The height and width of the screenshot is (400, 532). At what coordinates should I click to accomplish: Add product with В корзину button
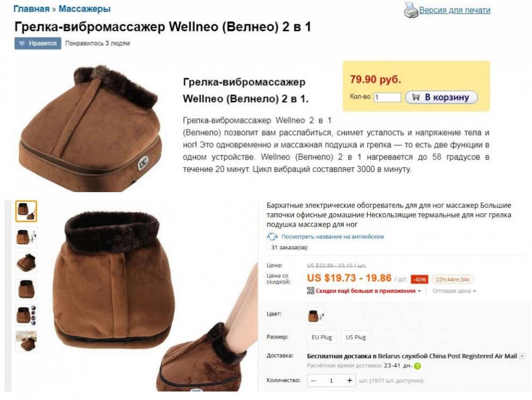click(x=442, y=97)
